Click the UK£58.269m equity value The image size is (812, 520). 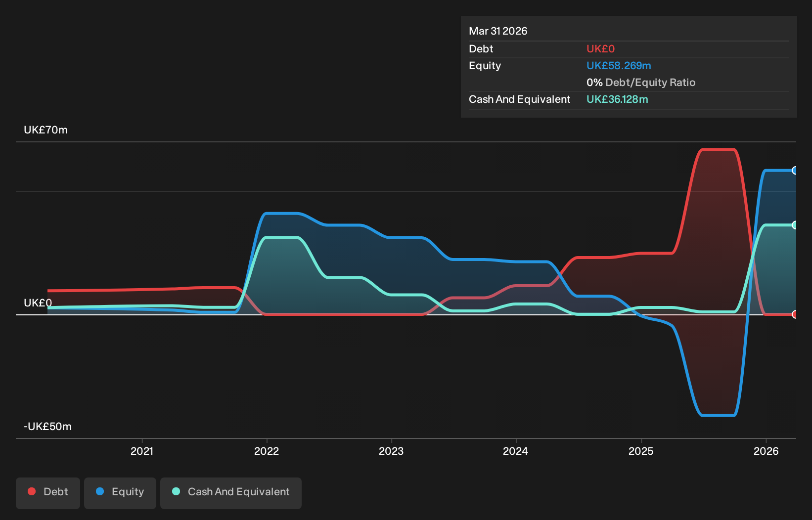619,66
